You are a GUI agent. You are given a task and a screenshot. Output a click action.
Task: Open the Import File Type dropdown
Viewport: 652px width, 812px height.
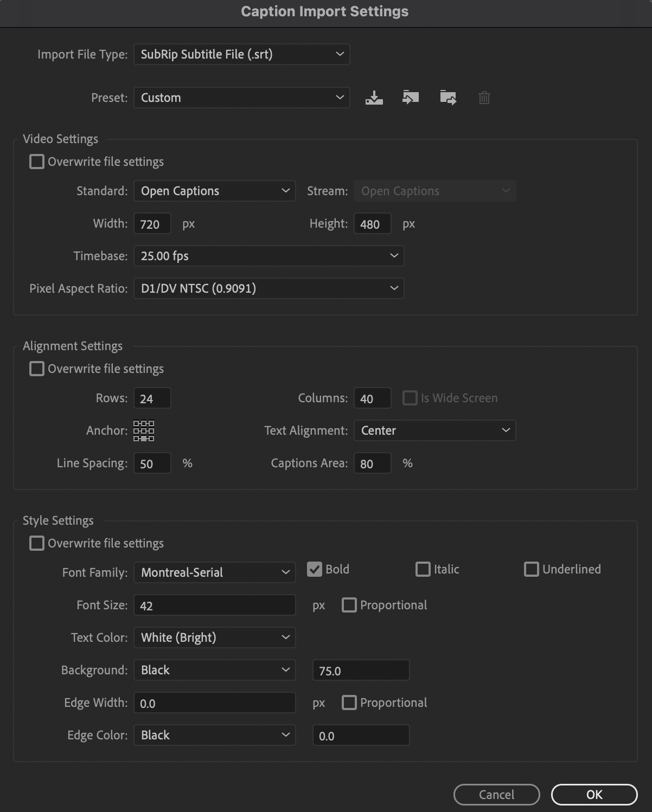[241, 54]
